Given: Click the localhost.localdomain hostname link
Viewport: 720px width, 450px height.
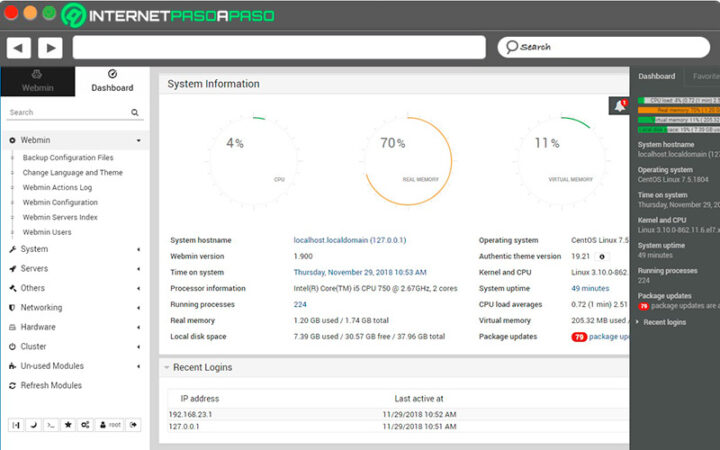Looking at the screenshot, I should pyautogui.click(x=350, y=240).
